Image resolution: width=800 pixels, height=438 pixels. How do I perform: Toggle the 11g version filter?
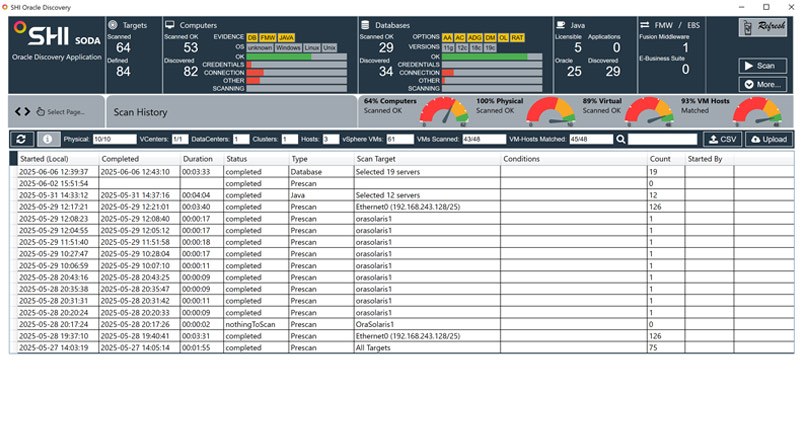pos(448,47)
